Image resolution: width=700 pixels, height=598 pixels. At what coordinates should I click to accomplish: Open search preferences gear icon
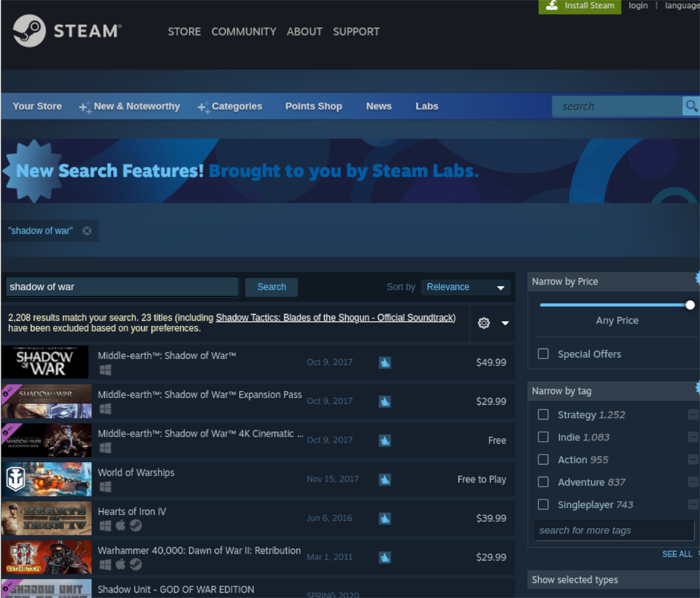pyautogui.click(x=484, y=323)
